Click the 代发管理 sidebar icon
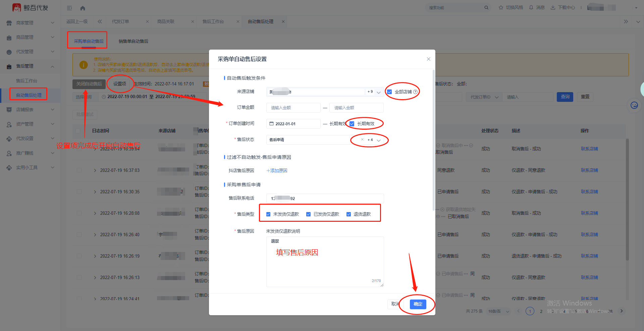 click(9, 52)
